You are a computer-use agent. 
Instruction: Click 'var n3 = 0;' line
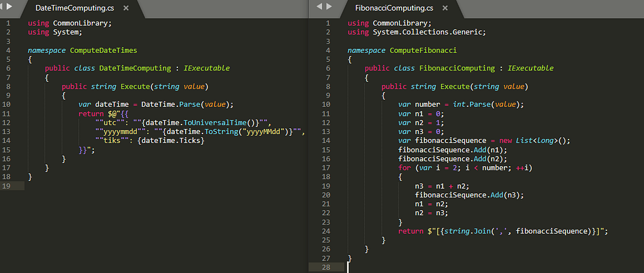(x=421, y=131)
